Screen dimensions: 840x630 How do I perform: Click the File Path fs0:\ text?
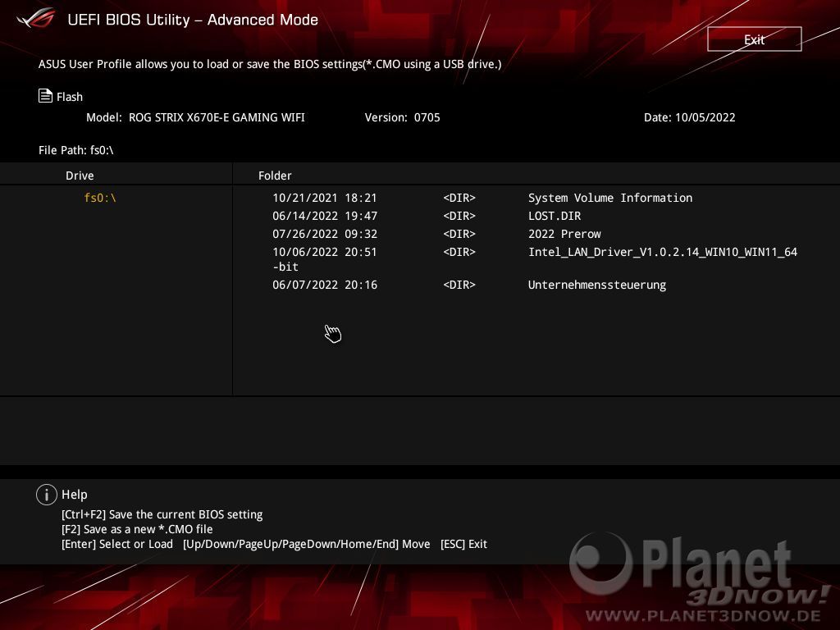tap(76, 150)
